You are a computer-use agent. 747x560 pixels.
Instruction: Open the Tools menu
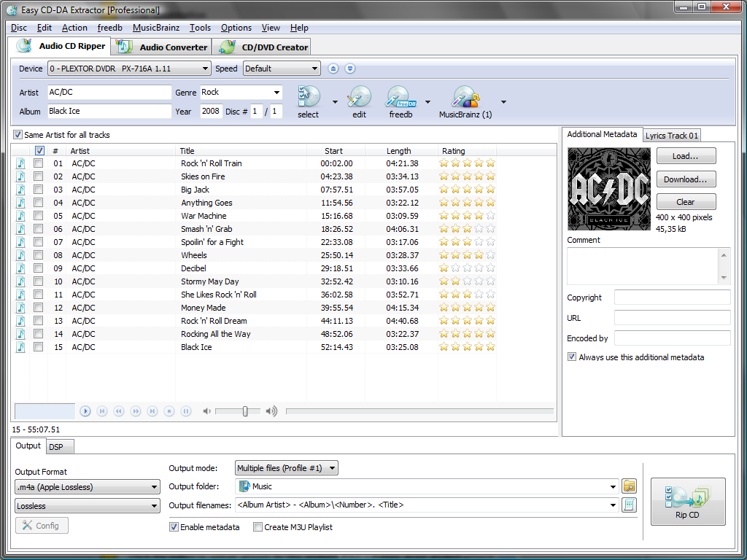click(200, 28)
